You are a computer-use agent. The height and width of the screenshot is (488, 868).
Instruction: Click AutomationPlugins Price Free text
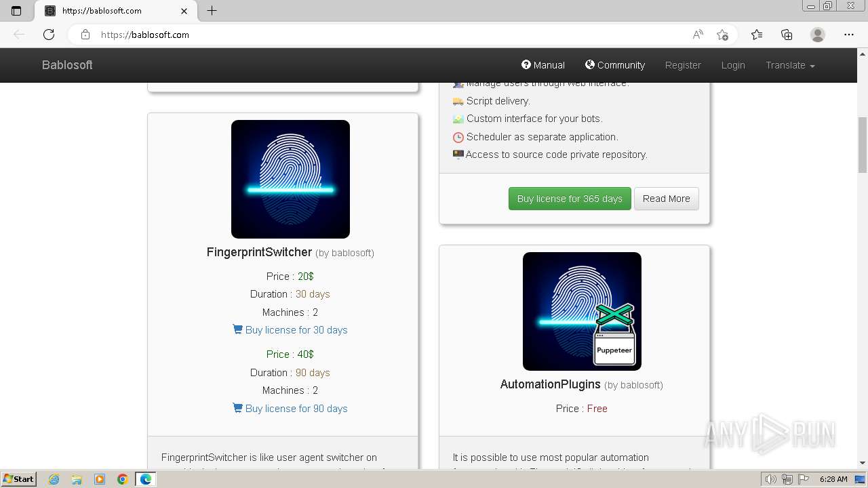point(582,409)
